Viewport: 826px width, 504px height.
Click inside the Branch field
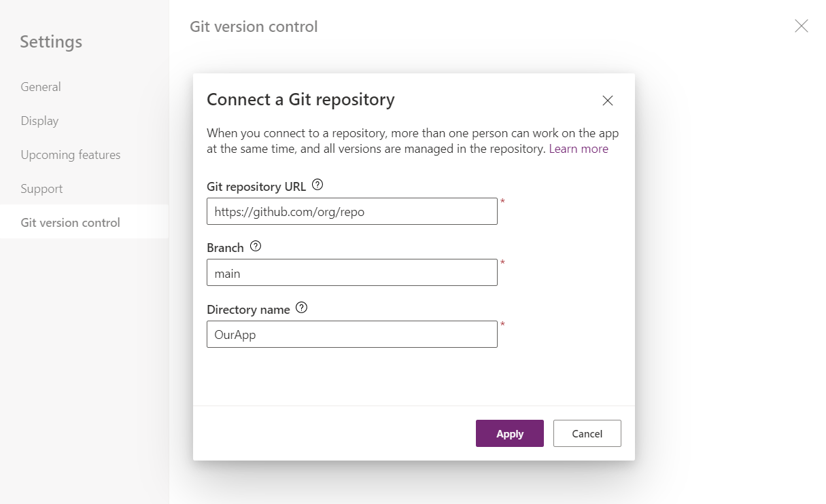[x=351, y=272]
